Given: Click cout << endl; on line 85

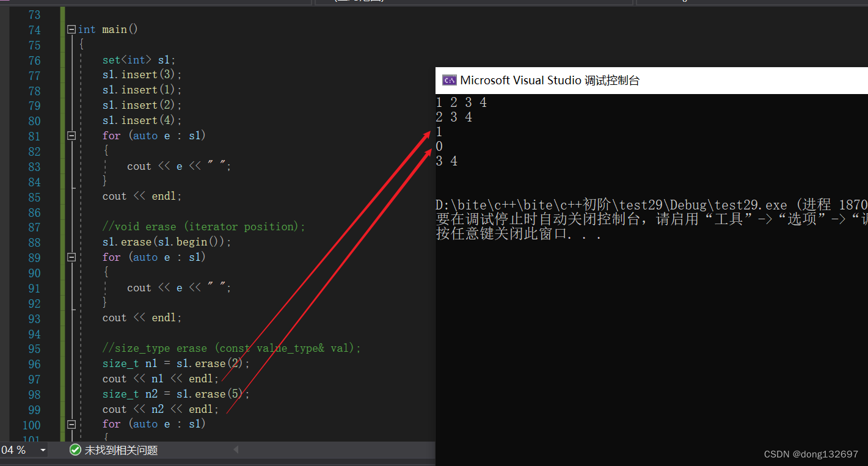Looking at the screenshot, I should click(142, 197).
